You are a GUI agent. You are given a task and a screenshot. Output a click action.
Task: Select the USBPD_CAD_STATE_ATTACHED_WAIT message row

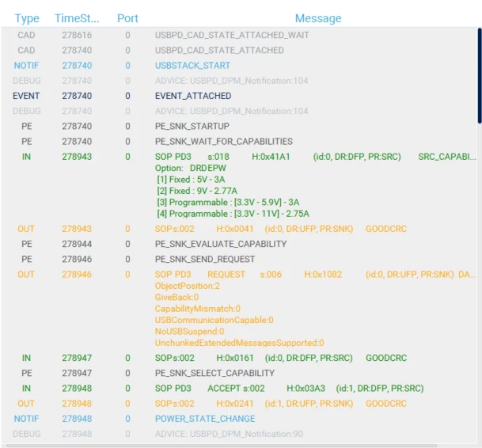[x=232, y=35]
